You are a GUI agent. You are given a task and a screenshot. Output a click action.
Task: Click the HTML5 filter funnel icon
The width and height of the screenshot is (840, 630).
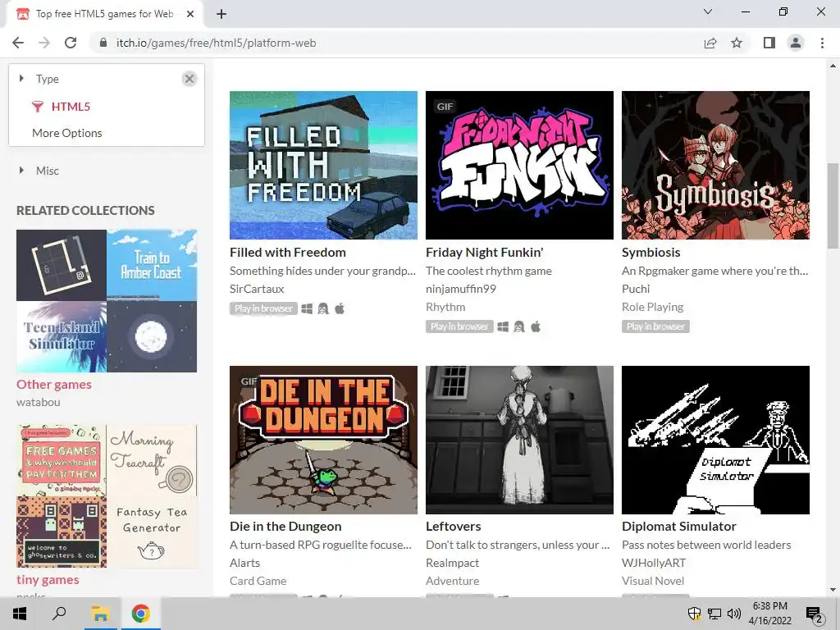coord(38,107)
